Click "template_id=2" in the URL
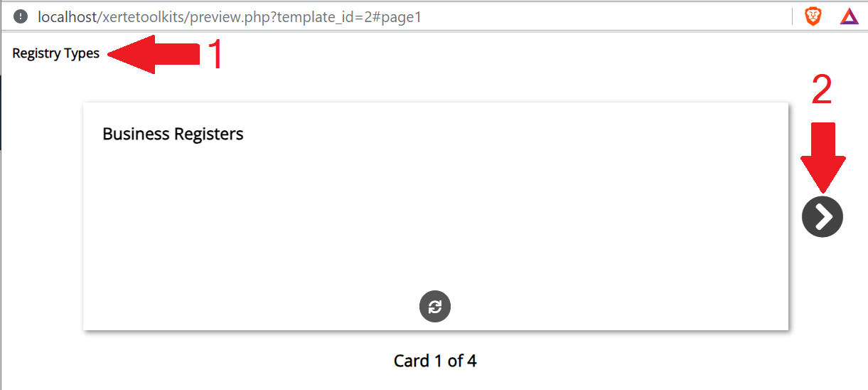 [x=327, y=17]
